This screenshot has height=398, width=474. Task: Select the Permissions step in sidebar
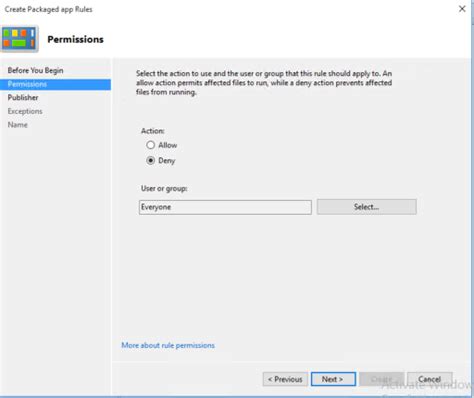click(55, 84)
